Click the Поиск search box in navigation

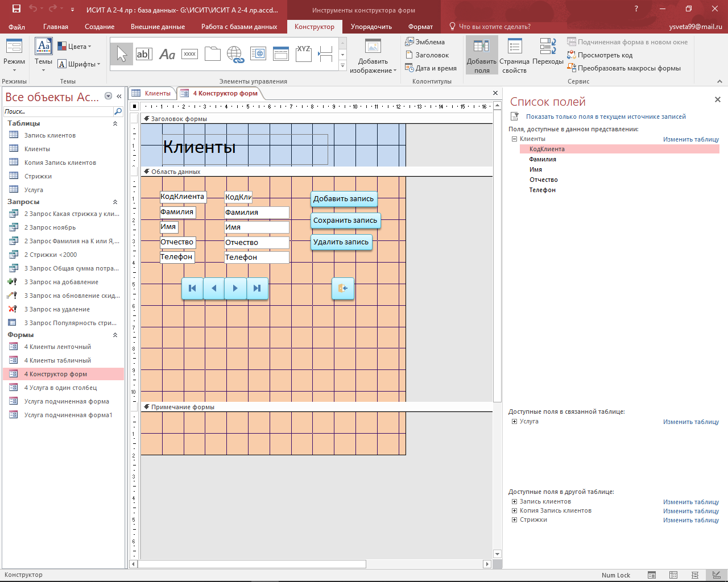click(x=58, y=111)
